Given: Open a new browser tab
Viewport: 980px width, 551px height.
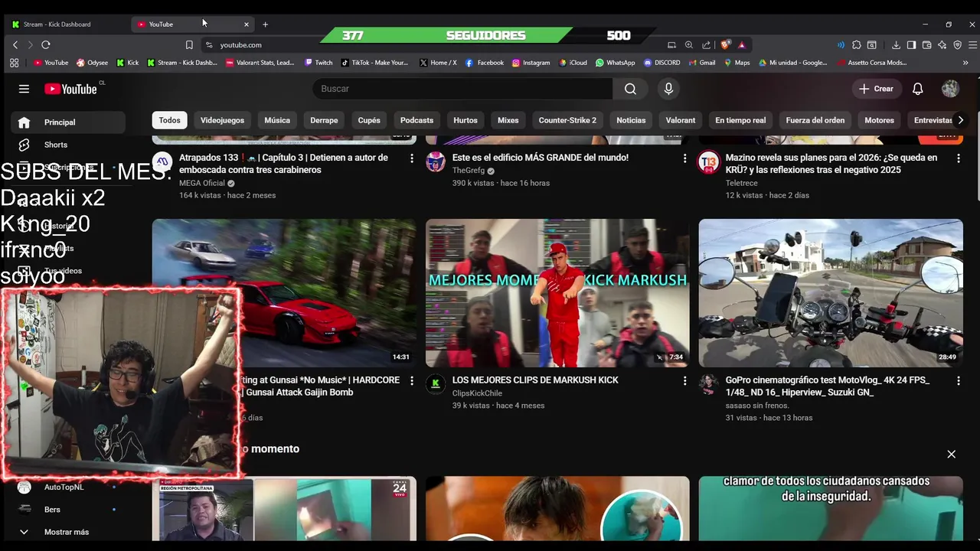Looking at the screenshot, I should (265, 24).
